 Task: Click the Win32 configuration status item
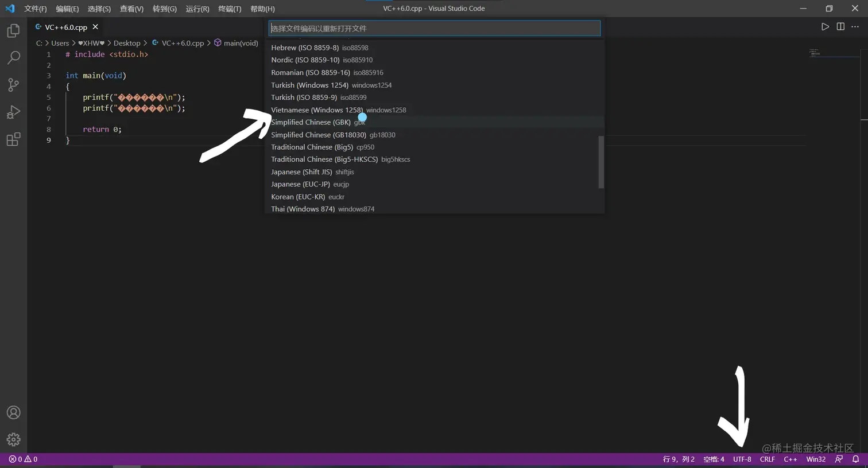pyautogui.click(x=816, y=459)
